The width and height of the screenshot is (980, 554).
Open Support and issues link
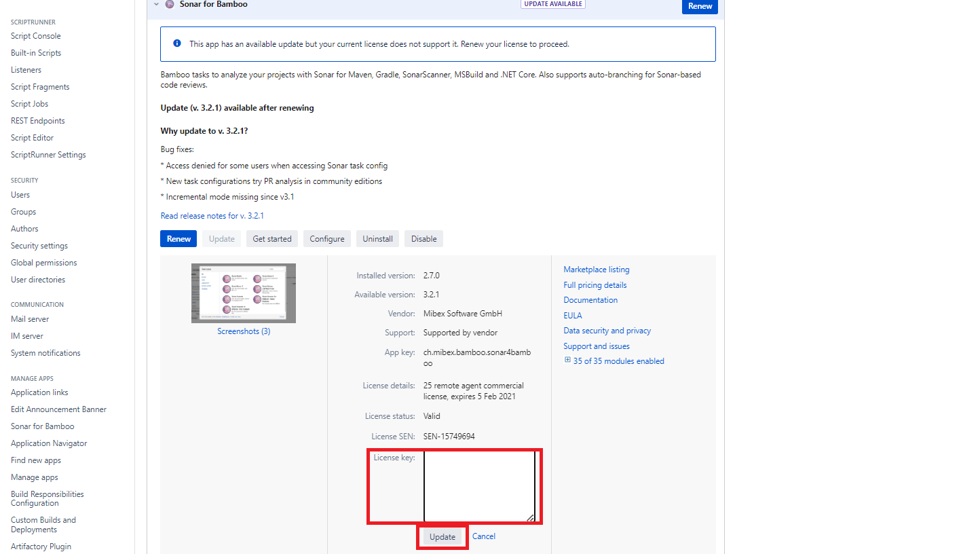coord(597,346)
